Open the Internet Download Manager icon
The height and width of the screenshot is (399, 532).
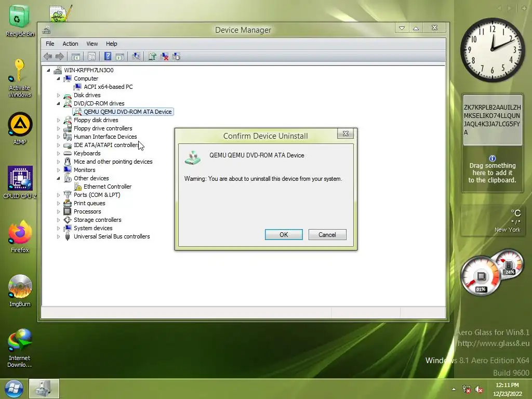click(20, 348)
